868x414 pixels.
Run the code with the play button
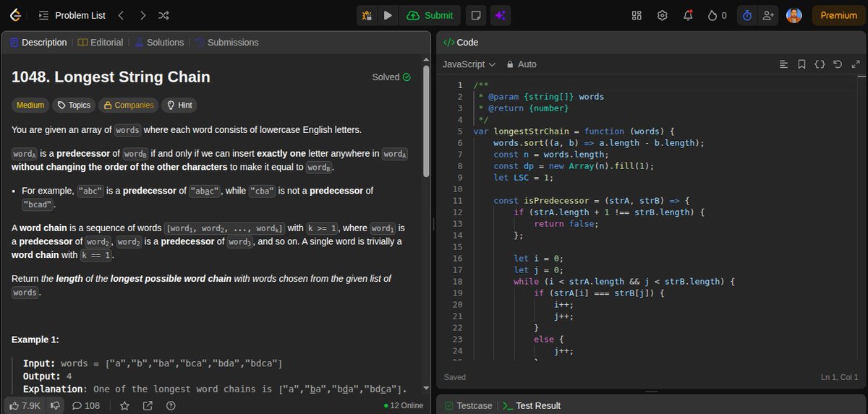click(388, 15)
